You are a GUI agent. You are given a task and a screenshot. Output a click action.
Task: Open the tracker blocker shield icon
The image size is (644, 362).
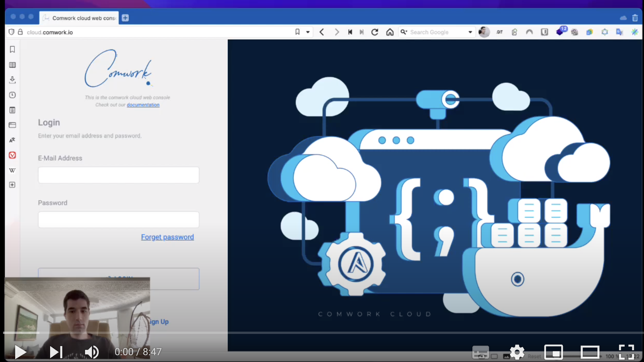point(11,32)
